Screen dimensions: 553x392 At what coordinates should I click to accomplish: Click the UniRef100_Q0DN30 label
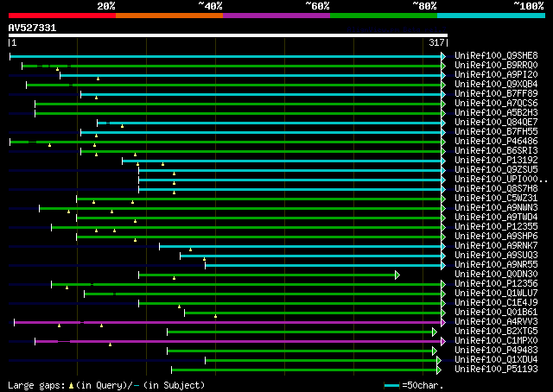pyautogui.click(x=496, y=275)
